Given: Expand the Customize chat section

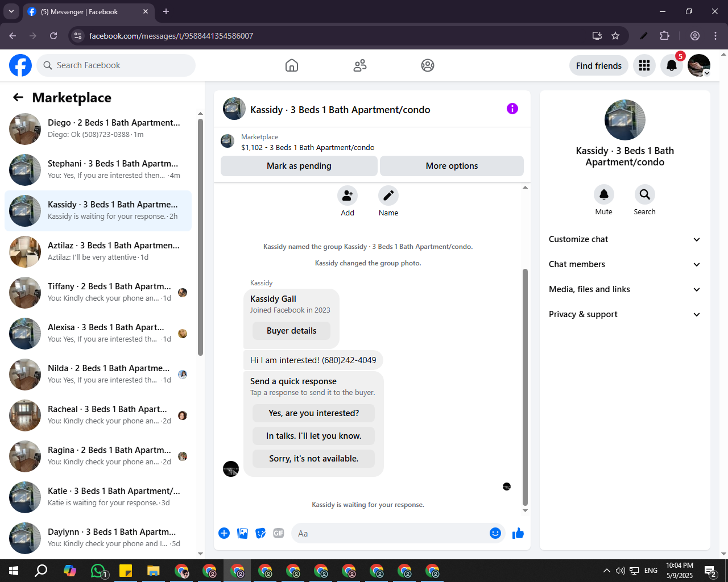Looking at the screenshot, I should pyautogui.click(x=624, y=239).
